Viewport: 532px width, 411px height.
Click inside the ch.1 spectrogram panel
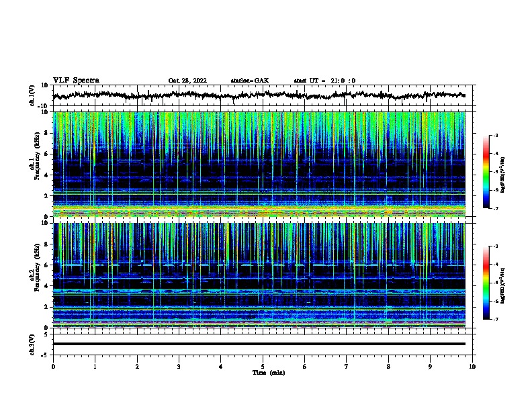click(259, 164)
